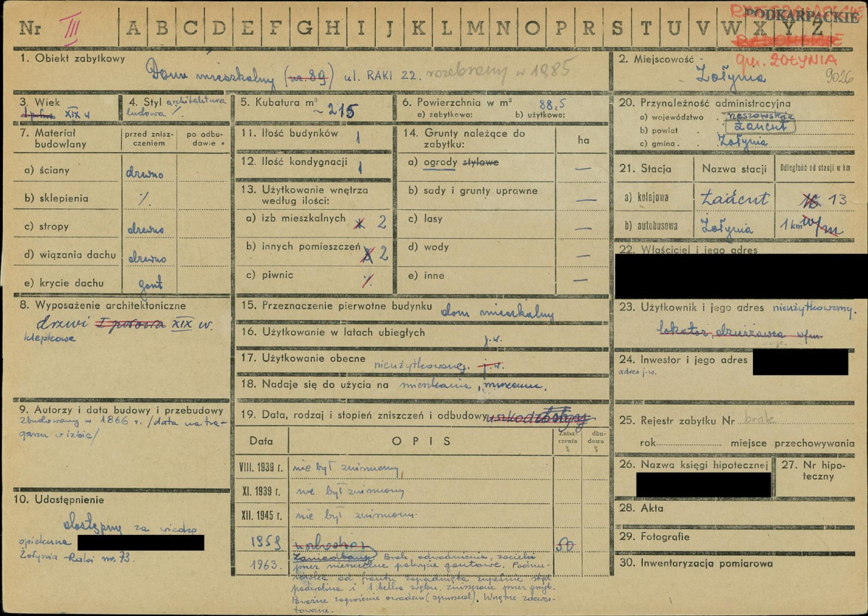Screen dimensions: 868x616
Task: Click the 'izb mieszkalnych' count value
Action: [382, 223]
